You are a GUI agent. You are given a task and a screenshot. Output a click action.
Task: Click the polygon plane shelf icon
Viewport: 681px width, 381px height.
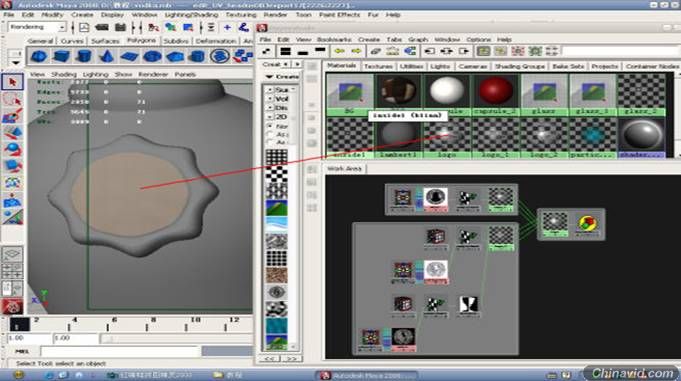[x=129, y=56]
